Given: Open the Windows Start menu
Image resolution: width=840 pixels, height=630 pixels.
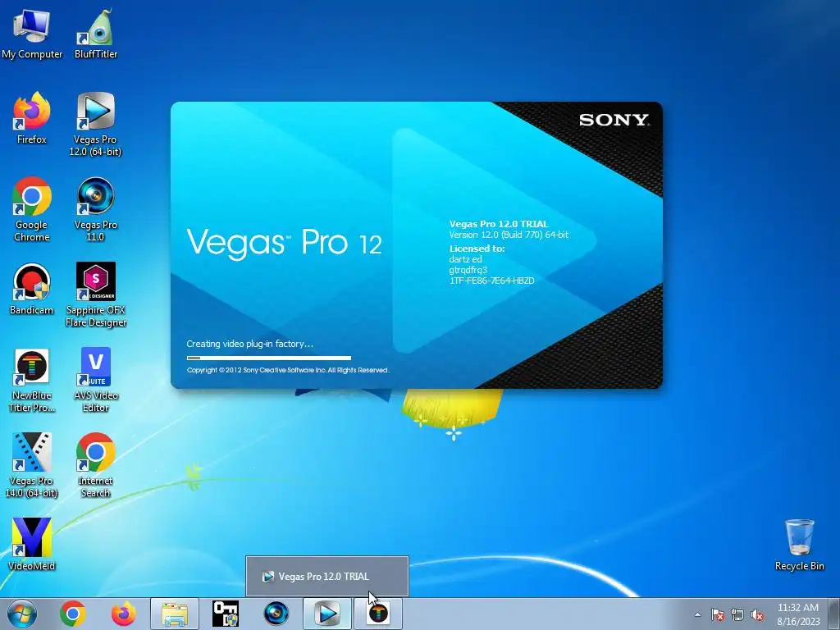Looking at the screenshot, I should [x=22, y=614].
